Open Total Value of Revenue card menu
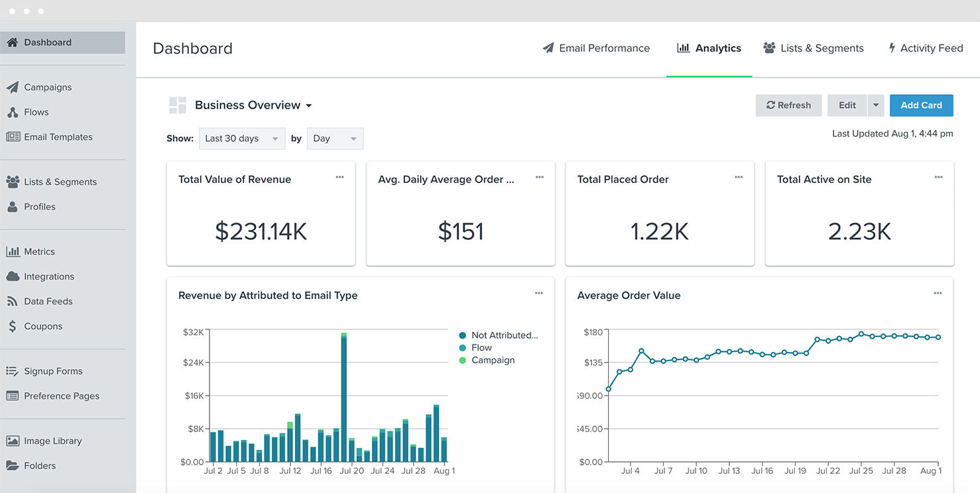Image resolution: width=980 pixels, height=493 pixels. (339, 178)
